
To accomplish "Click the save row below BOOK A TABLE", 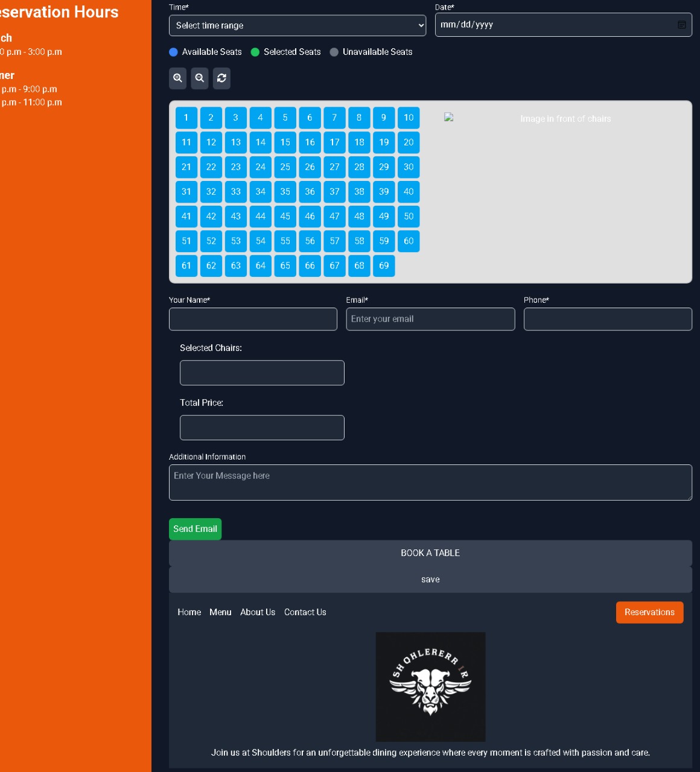I will [x=430, y=579].
